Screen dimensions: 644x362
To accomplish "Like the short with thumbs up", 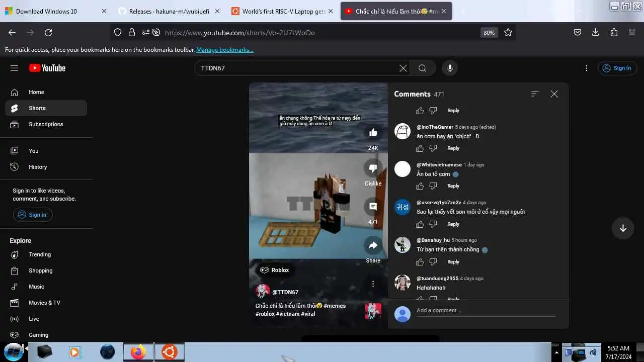I will (x=373, y=133).
